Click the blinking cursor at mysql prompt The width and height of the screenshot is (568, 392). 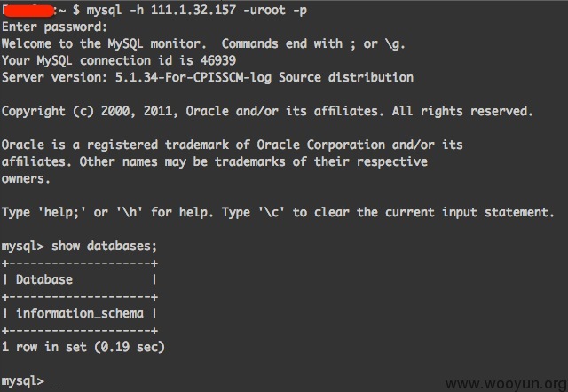pos(55,387)
